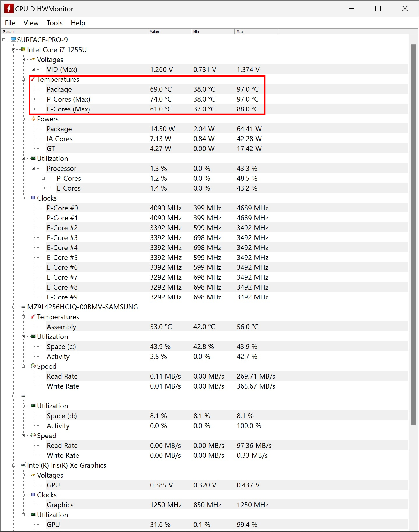This screenshot has height=532, width=419.
Task: Click the Iris Xe Clocks icon
Action: pos(33,494)
